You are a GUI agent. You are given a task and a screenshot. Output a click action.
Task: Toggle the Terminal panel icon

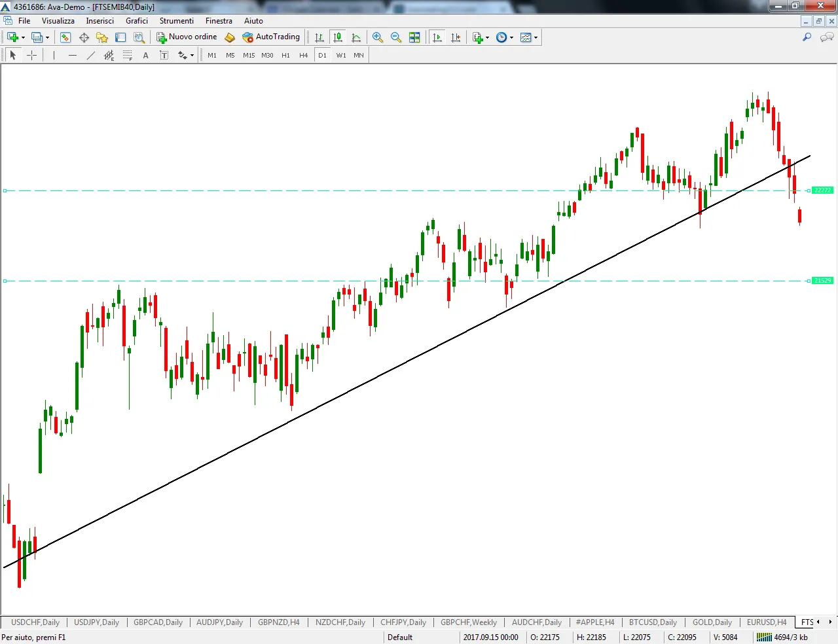(120, 37)
